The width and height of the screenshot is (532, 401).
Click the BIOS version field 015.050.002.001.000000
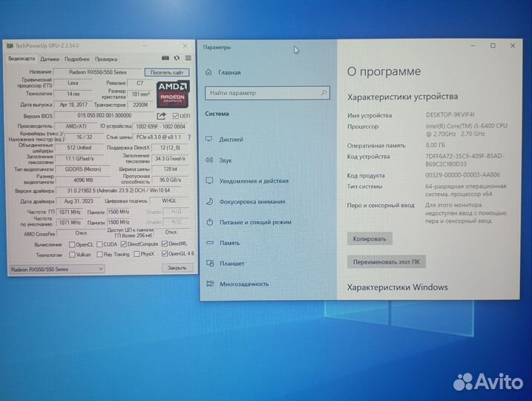pyautogui.click(x=104, y=115)
